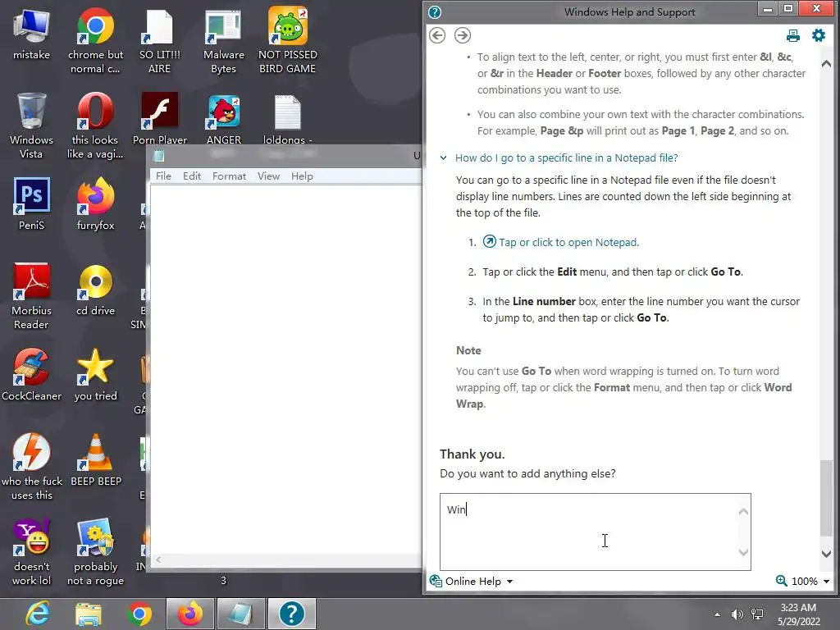
Task: Click the Help window scrollbar up arrow
Action: click(x=826, y=64)
